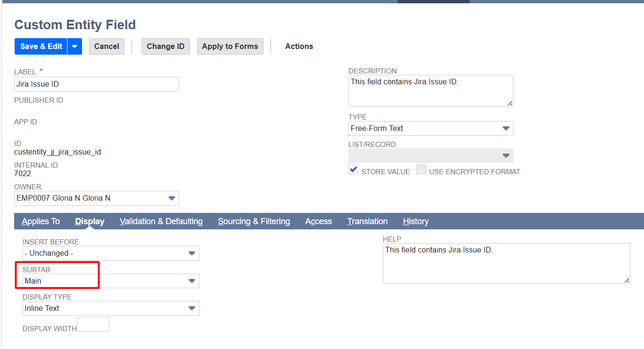Open the History tab
644x349 pixels.
415,221
